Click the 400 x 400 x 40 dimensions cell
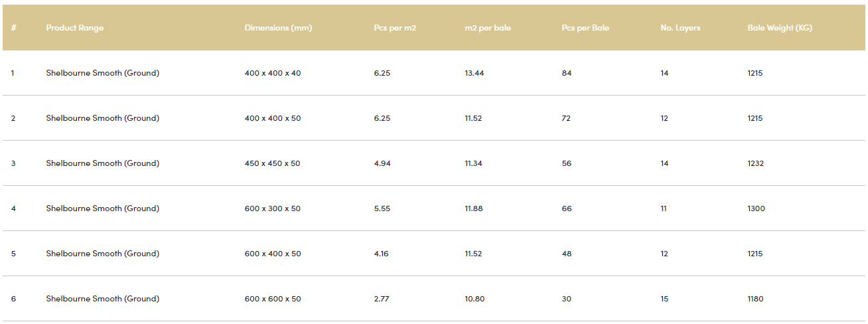The width and height of the screenshot is (868, 324). pyautogui.click(x=273, y=73)
